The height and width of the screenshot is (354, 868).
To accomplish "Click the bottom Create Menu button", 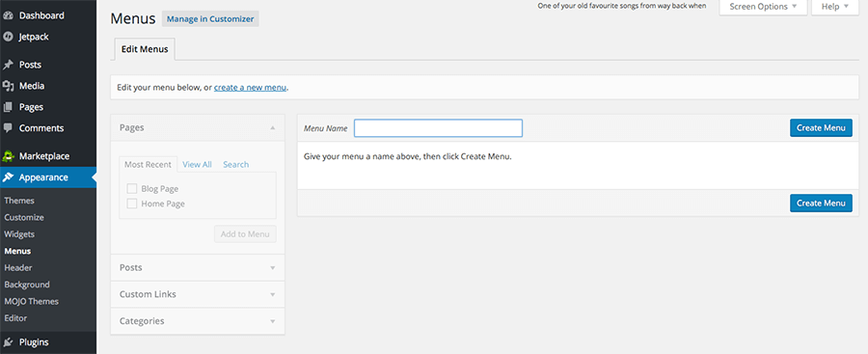I will click(821, 204).
